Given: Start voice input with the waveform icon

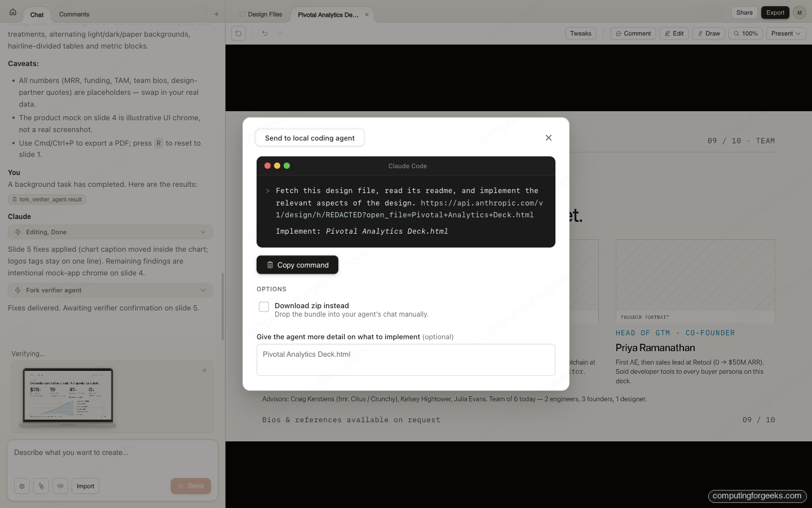Looking at the screenshot, I should [x=60, y=486].
